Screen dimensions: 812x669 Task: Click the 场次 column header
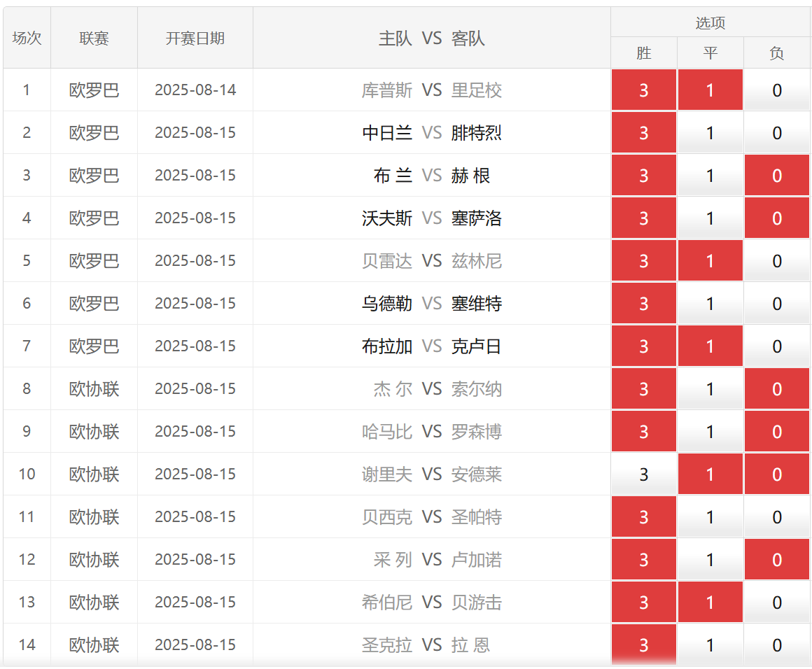pyautogui.click(x=27, y=38)
